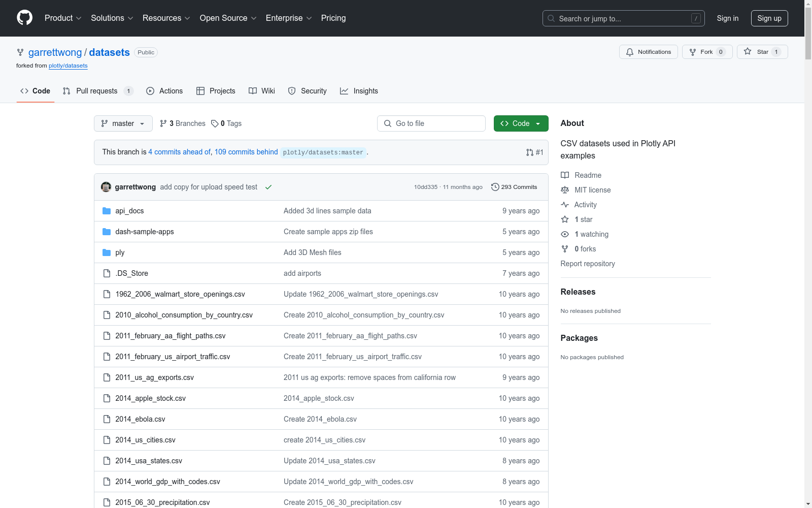The width and height of the screenshot is (812, 508).
Task: Open the master branch selector dropdown
Action: coord(123,123)
